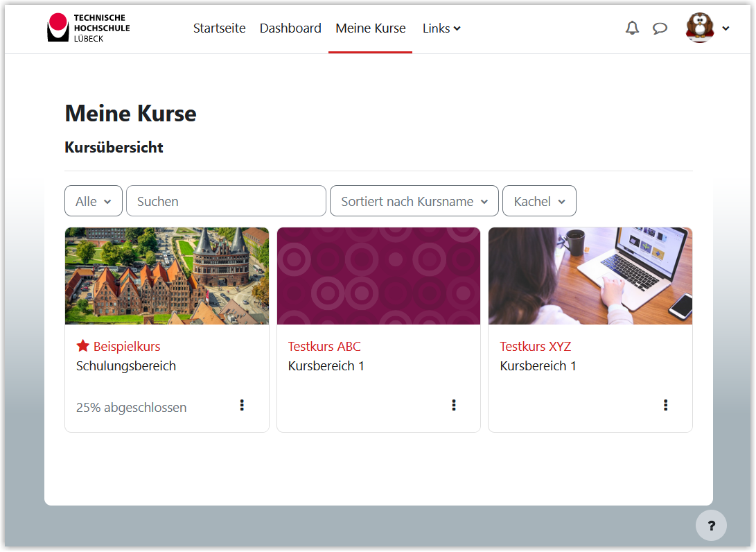
Task: Open the messages speech bubble icon
Action: point(660,29)
